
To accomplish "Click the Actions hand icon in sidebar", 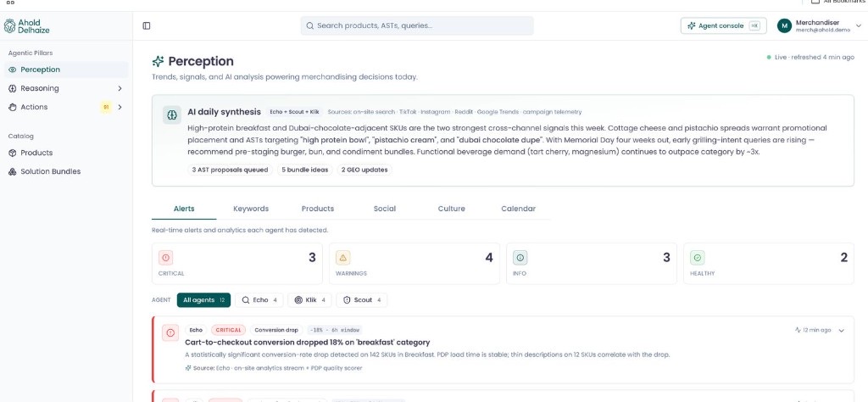I will (12, 108).
